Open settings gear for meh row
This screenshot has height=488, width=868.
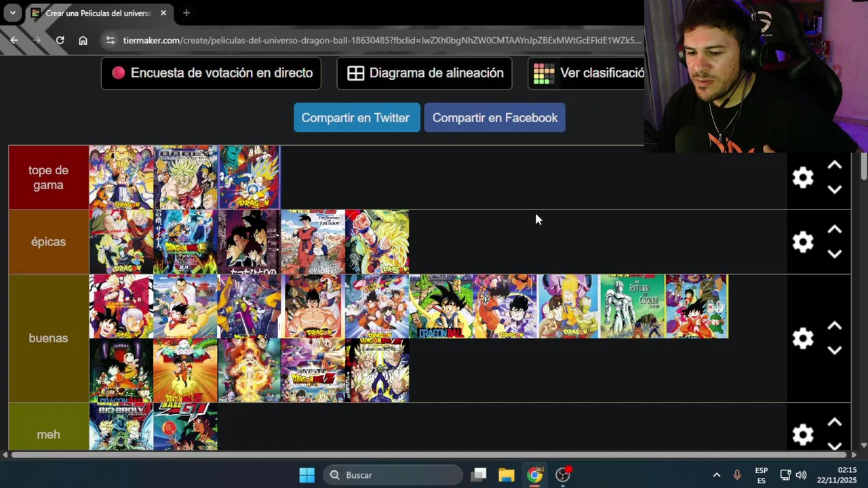click(803, 434)
